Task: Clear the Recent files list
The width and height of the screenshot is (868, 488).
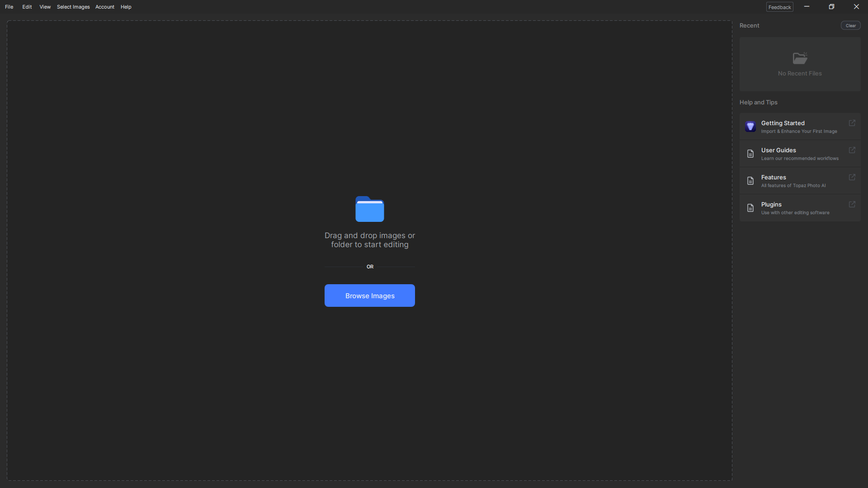Action: click(851, 25)
